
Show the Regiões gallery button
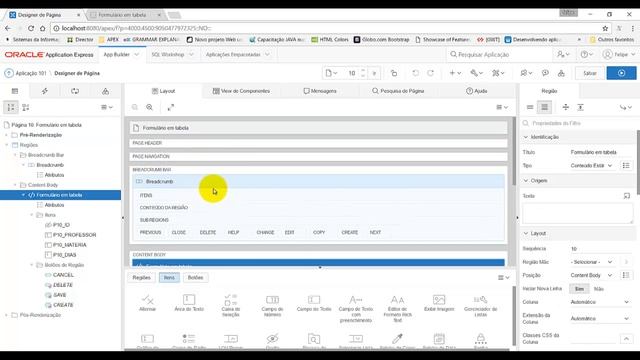coord(142,278)
